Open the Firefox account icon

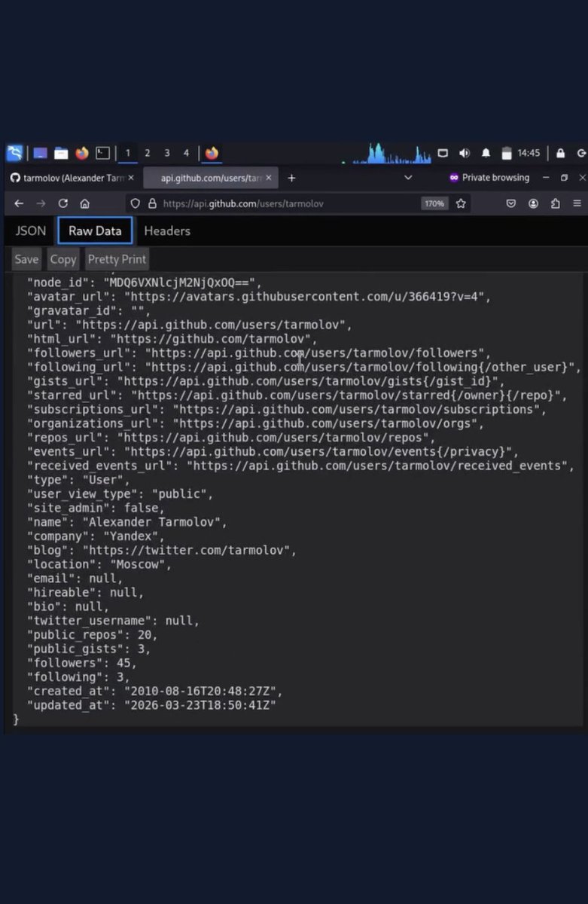[x=533, y=203]
